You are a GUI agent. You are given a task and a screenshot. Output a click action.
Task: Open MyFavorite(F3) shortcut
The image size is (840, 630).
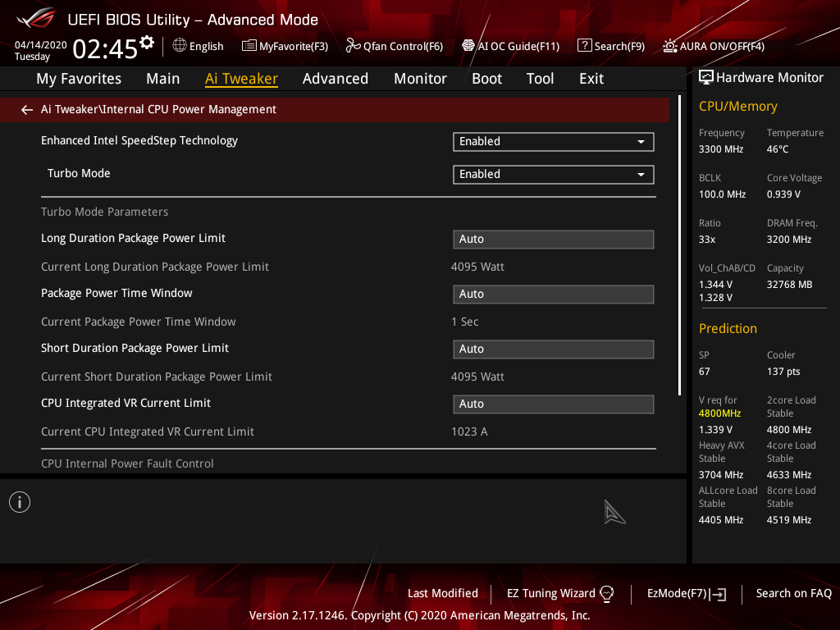click(285, 46)
